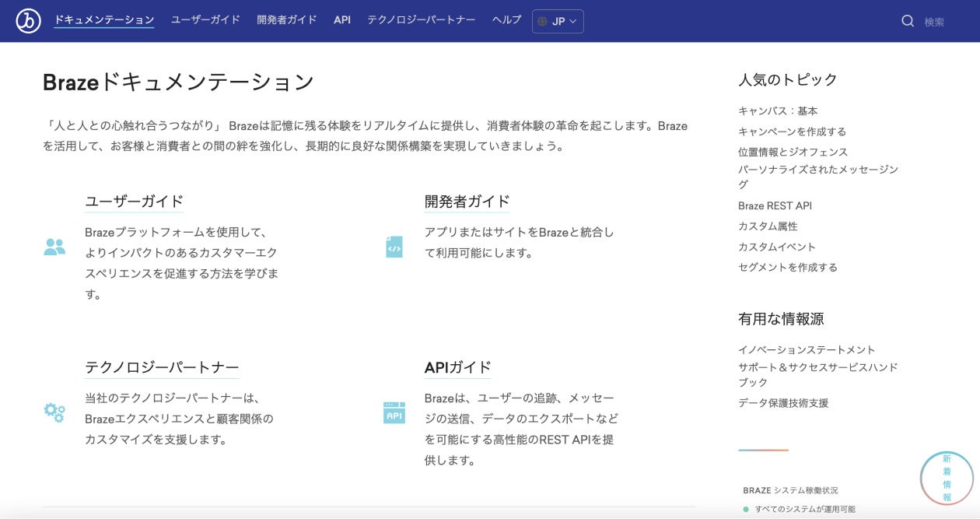Open the ユーザーガイド section heading link
Viewport: 980px width, 519px height.
(x=134, y=202)
